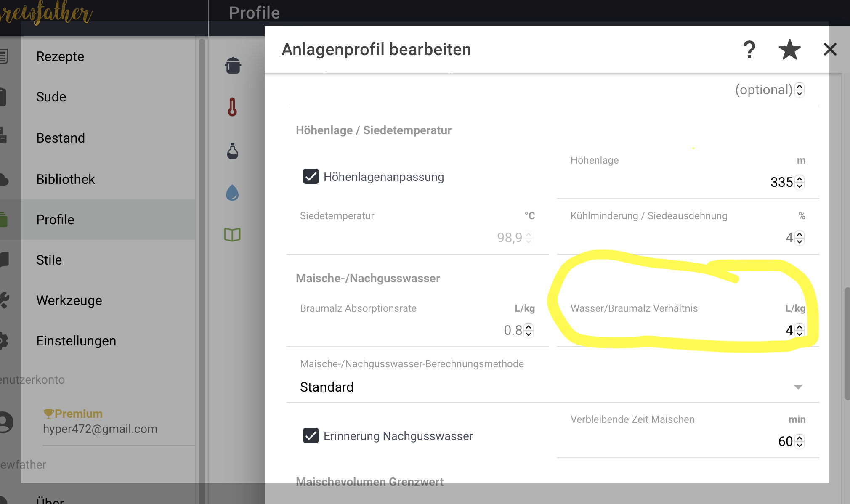Click the green open book icon
Image resolution: width=850 pixels, height=504 pixels.
[232, 234]
